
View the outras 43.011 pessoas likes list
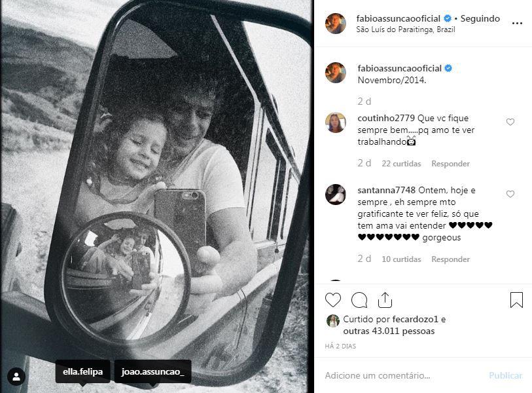pos(380,331)
